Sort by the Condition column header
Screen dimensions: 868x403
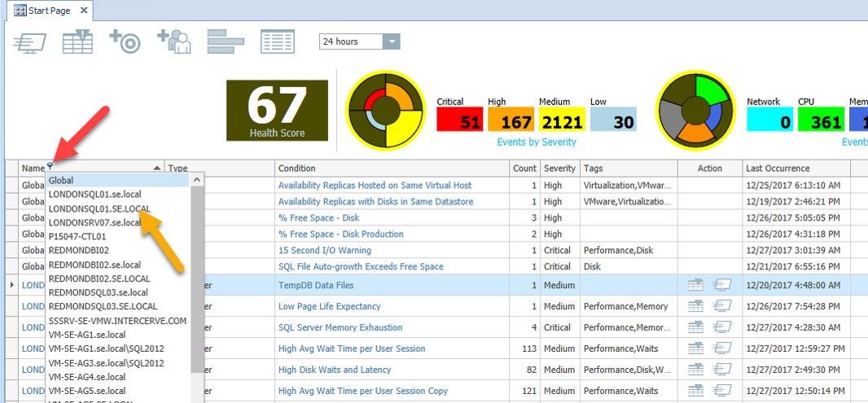tap(392, 169)
